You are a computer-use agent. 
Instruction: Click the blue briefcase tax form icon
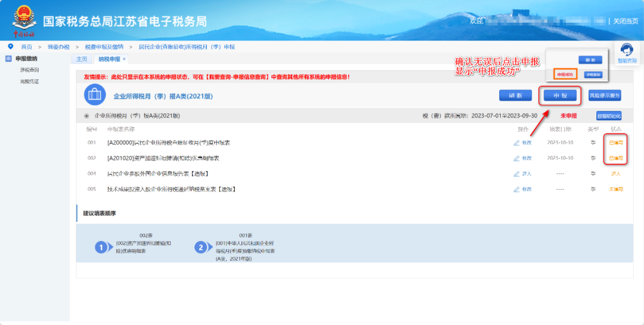(95, 95)
